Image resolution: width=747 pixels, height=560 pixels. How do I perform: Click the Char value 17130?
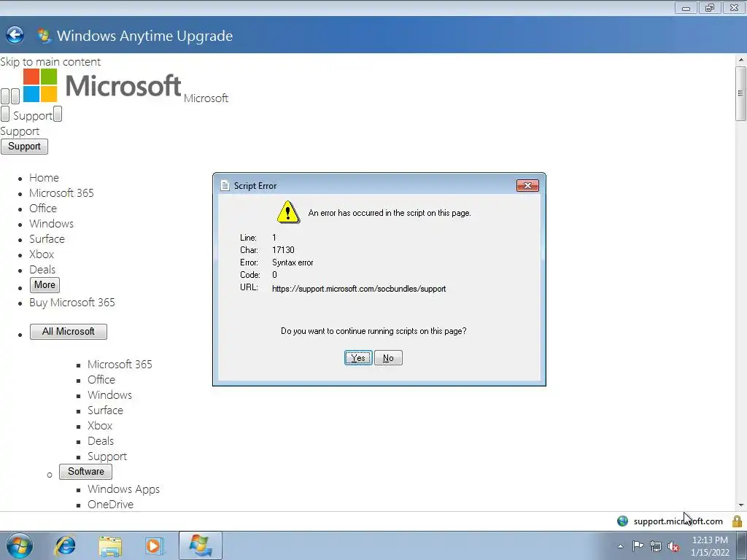(x=283, y=250)
